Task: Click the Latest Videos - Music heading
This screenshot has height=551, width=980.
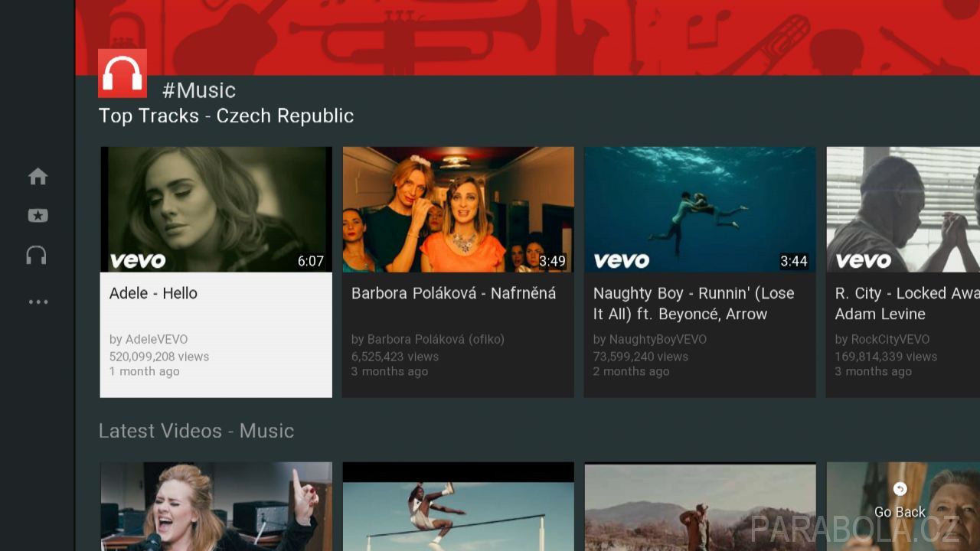Action: [x=196, y=431]
